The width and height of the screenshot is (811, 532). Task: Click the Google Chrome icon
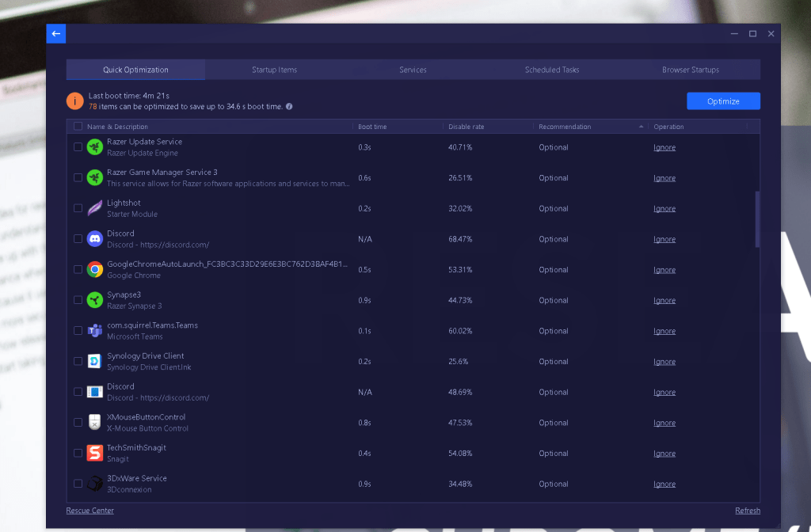pos(95,269)
